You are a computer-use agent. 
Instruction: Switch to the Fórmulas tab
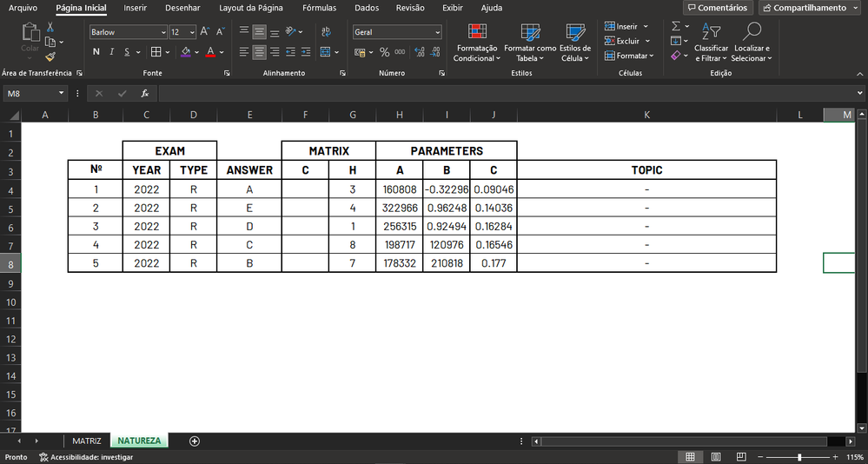point(320,8)
